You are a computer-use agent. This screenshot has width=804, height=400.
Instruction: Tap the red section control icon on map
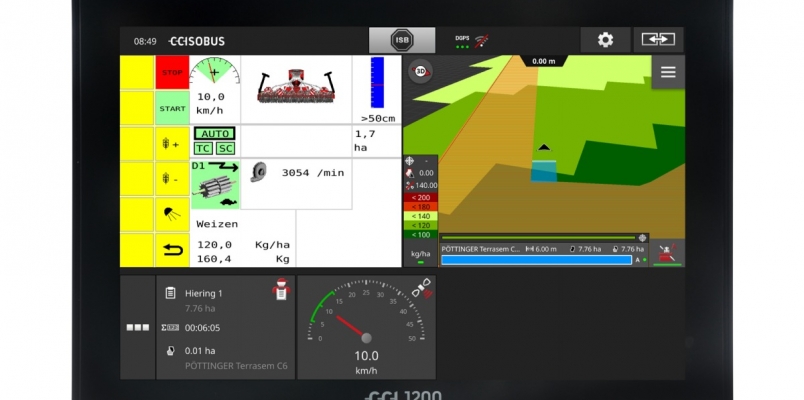(x=667, y=253)
